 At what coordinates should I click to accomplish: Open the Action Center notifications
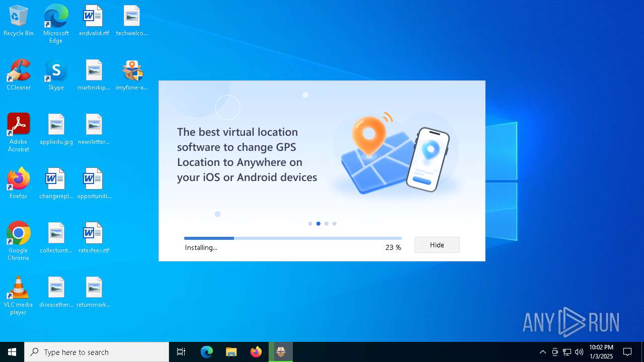[x=627, y=352]
